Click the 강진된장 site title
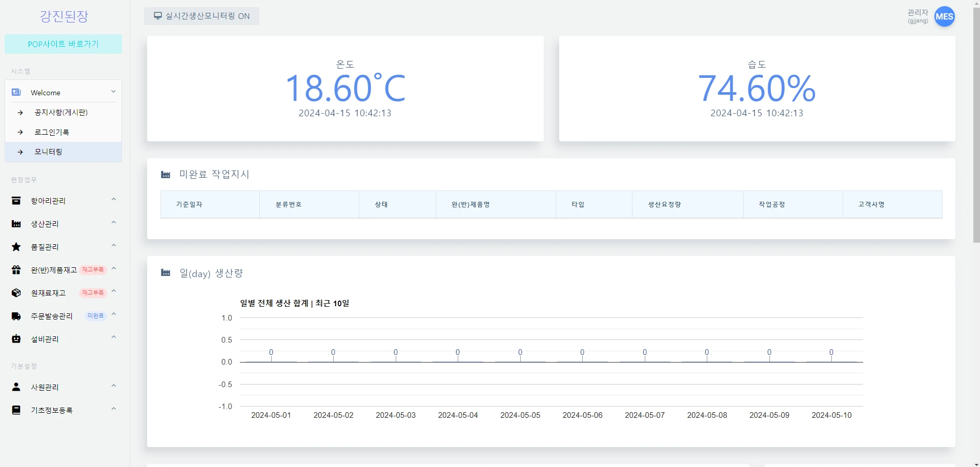 (x=64, y=16)
